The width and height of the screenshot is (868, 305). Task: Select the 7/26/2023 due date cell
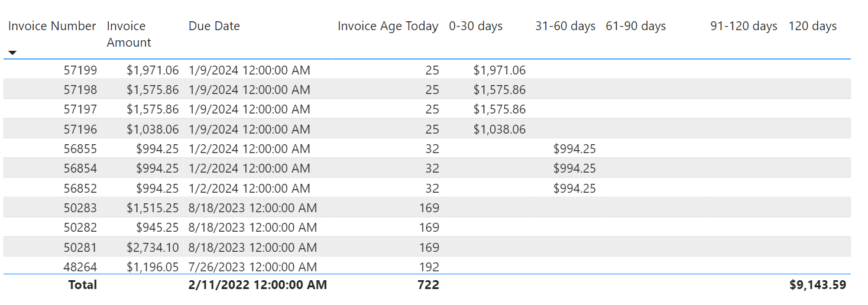point(252,267)
